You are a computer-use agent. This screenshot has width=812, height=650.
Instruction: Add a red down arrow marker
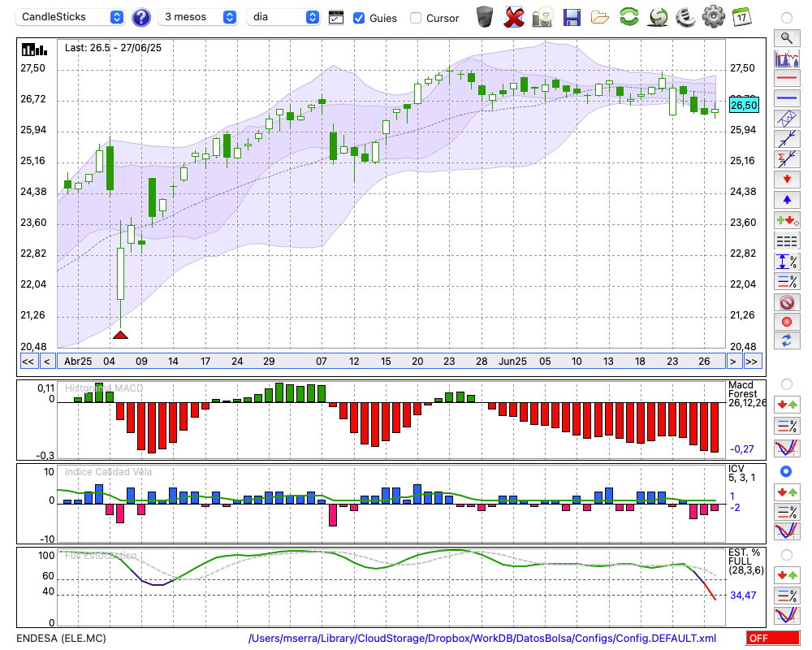[787, 180]
